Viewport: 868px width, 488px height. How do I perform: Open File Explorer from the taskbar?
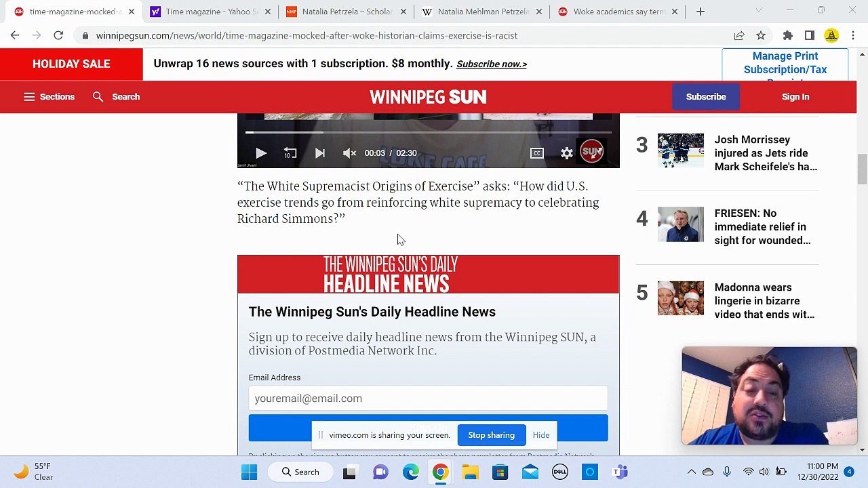(470, 472)
